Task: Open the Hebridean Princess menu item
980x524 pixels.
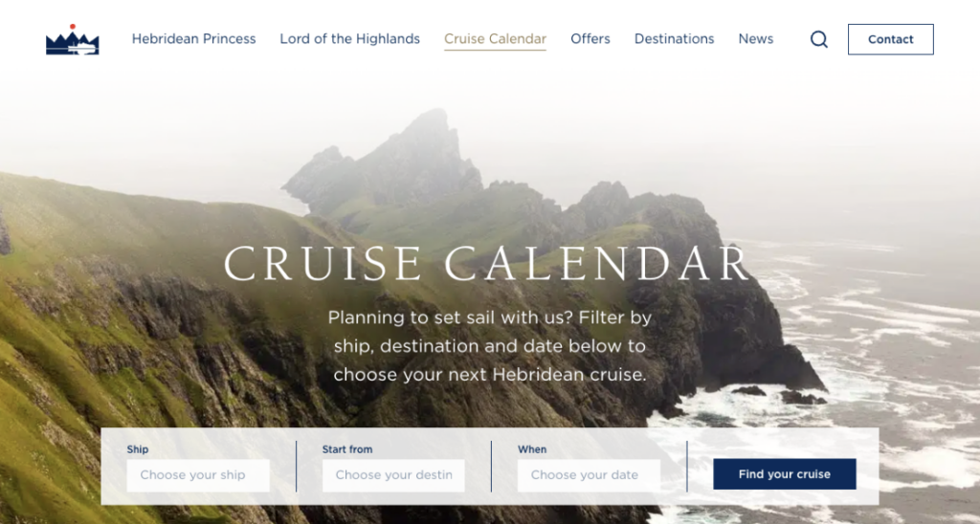Action: pos(194,39)
